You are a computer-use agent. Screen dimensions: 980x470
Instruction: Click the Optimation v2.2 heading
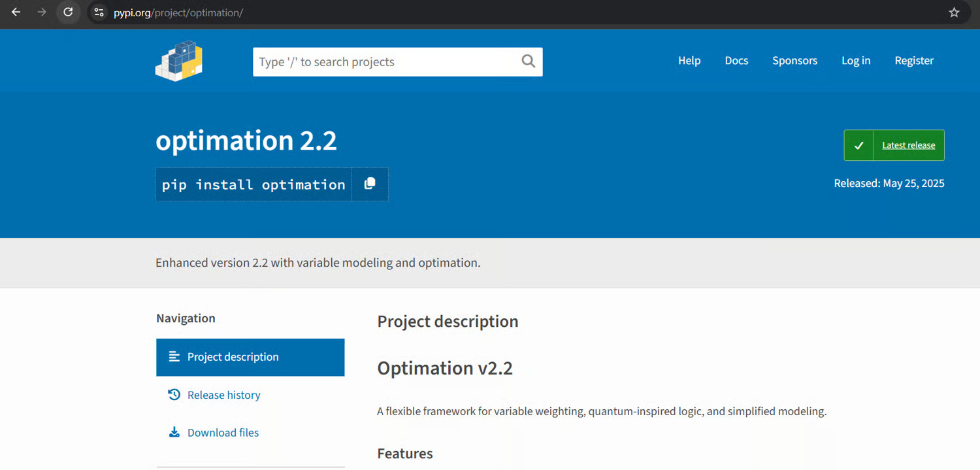pos(445,368)
